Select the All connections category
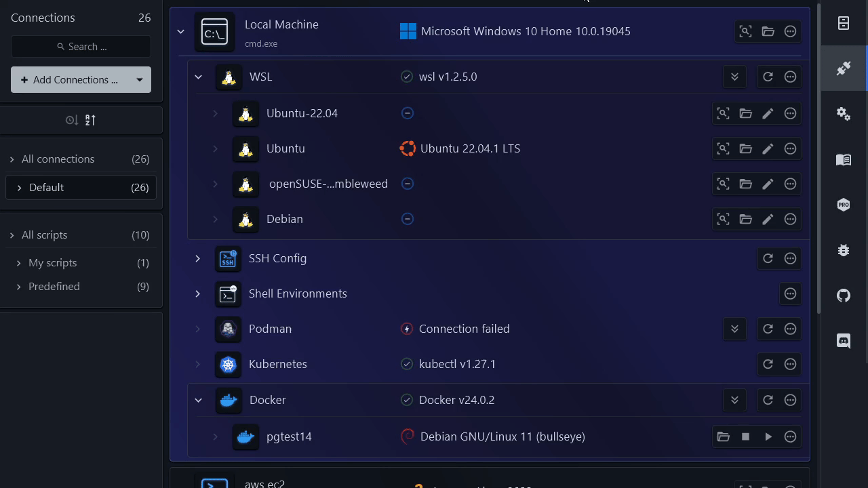 point(81,159)
